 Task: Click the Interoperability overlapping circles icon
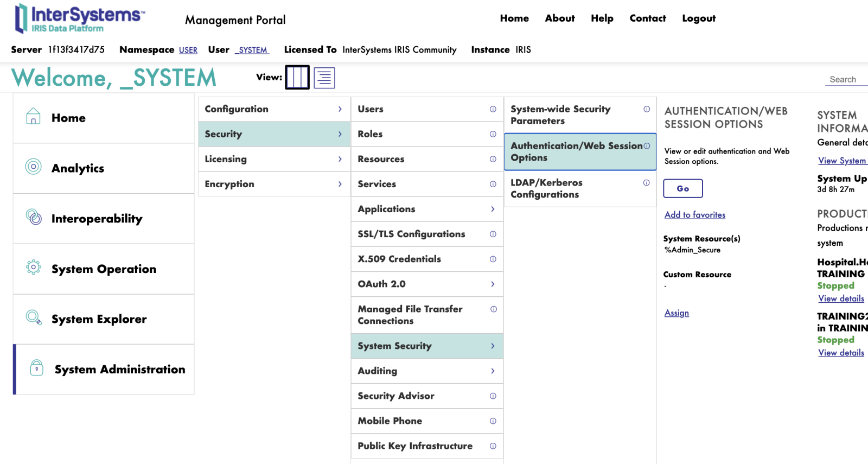coord(34,218)
